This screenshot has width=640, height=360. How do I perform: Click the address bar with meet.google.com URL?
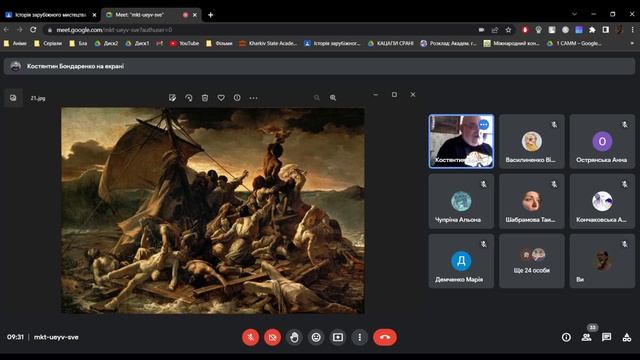click(x=261, y=30)
